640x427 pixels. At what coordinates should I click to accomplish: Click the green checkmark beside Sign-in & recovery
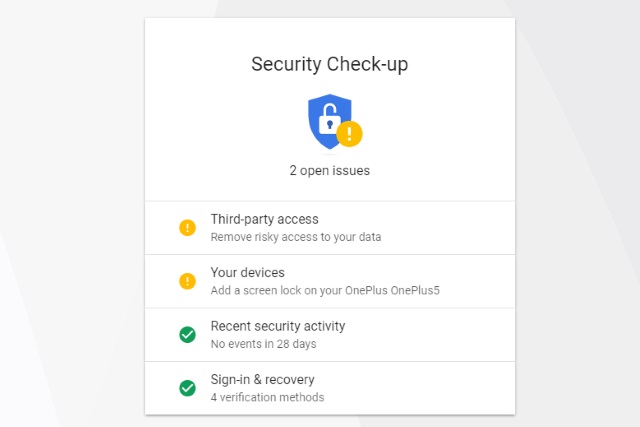(x=187, y=388)
